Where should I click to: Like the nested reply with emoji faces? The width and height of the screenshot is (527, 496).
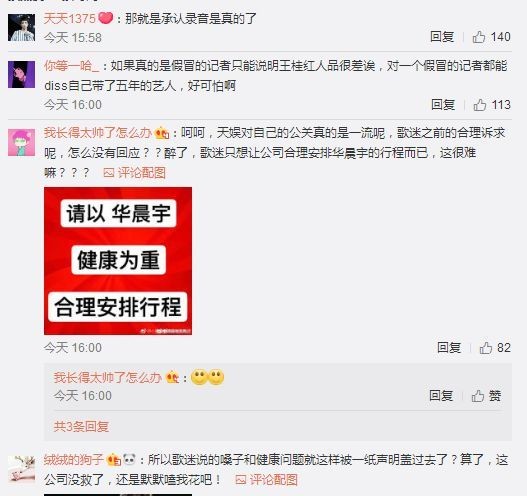point(486,396)
